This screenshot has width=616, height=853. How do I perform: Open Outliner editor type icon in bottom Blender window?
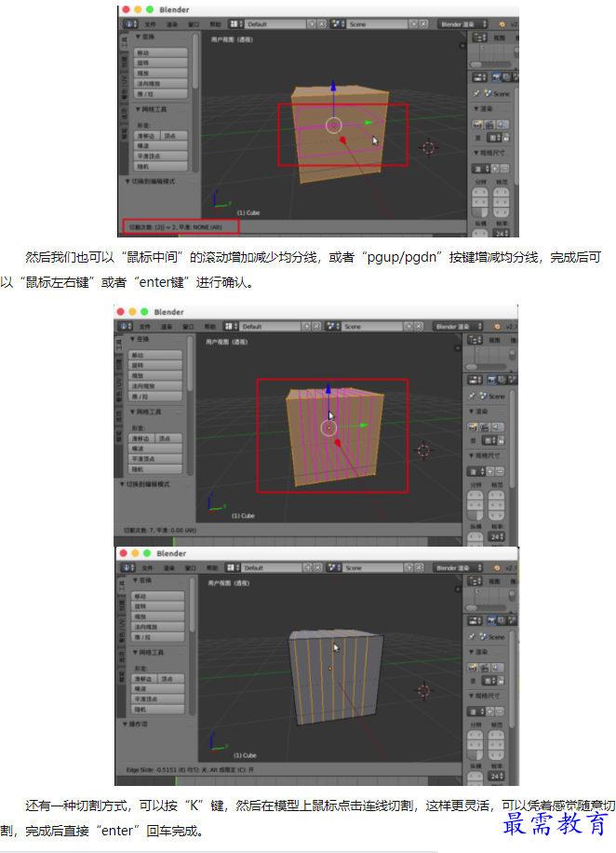pos(475,580)
